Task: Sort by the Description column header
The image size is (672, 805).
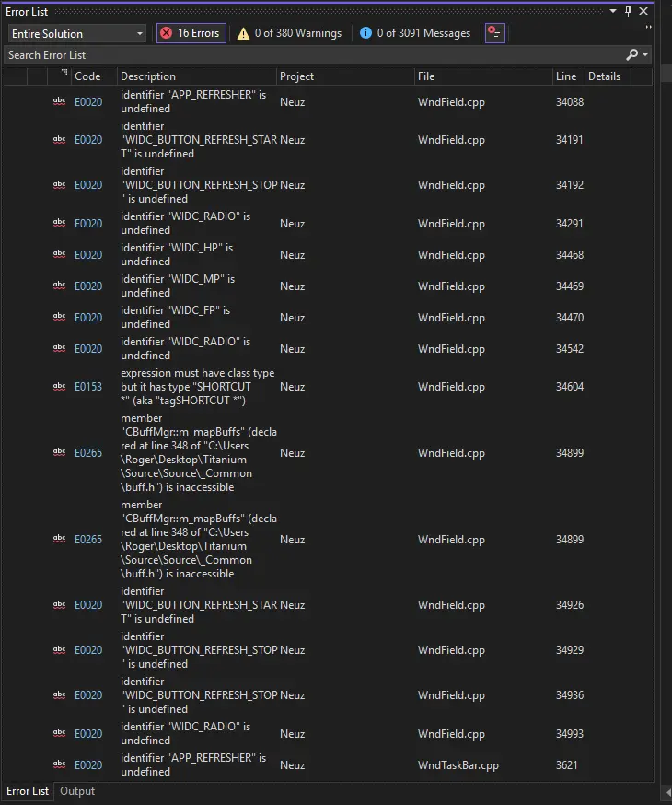Action: click(x=197, y=76)
